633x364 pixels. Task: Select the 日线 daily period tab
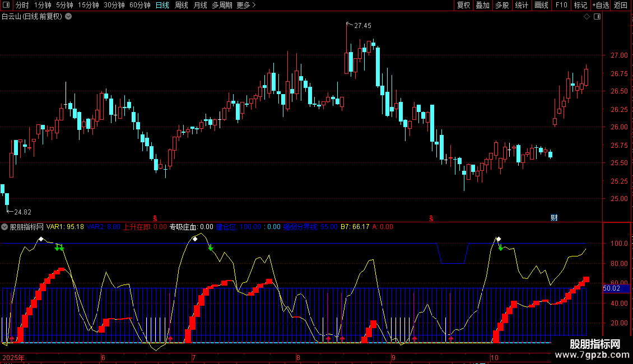point(162,5)
